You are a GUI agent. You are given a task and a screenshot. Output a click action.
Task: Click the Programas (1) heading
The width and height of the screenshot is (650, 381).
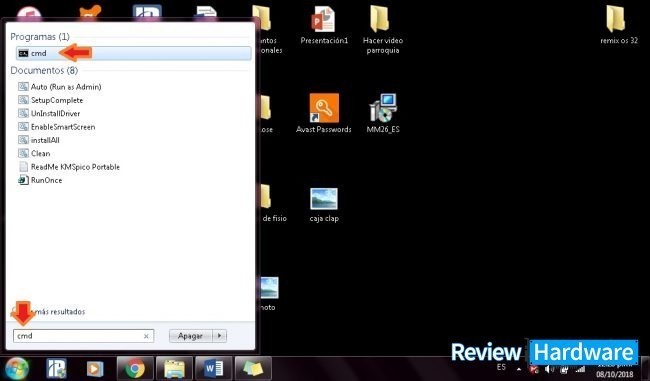pyautogui.click(x=40, y=36)
